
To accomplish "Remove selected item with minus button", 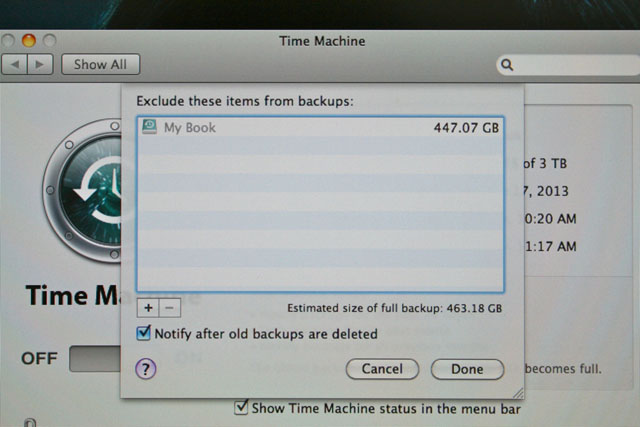I will click(x=170, y=308).
